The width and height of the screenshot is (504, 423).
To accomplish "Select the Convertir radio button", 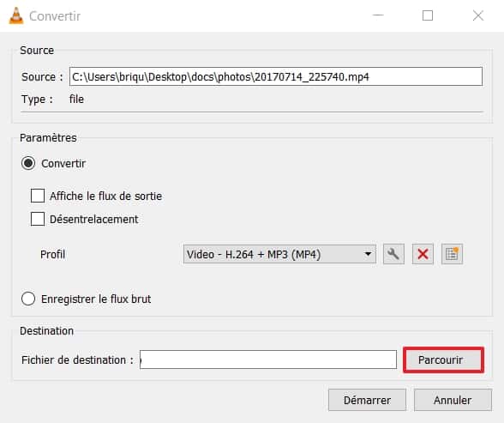I will coord(28,163).
